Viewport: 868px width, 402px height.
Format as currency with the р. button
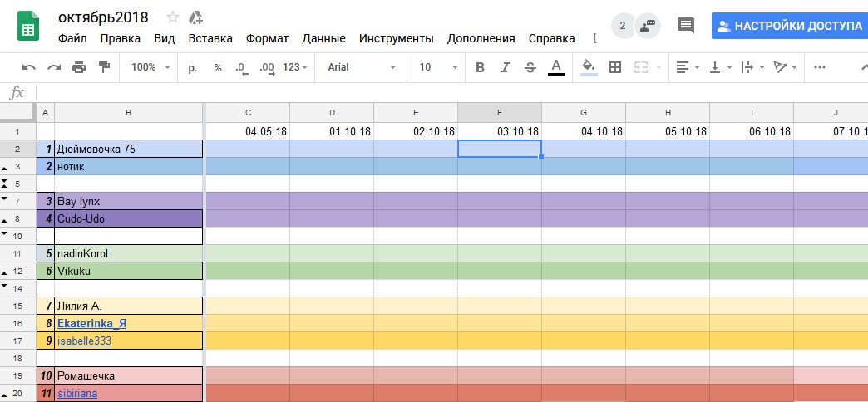tap(193, 67)
